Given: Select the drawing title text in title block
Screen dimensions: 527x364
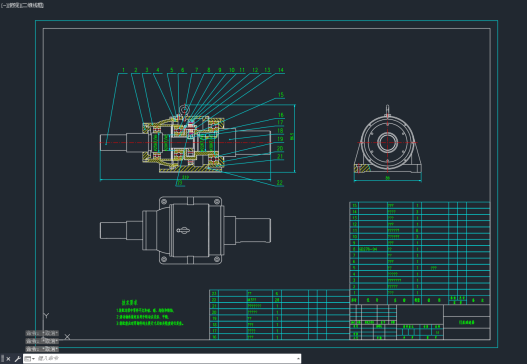Looking at the screenshot, I should click(x=467, y=322).
